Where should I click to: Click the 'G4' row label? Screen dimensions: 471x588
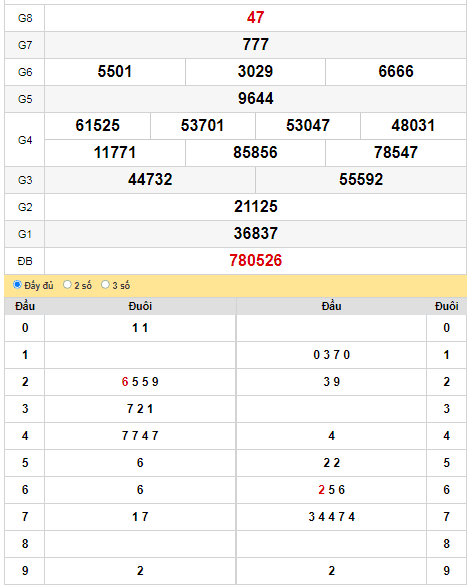click(25, 140)
